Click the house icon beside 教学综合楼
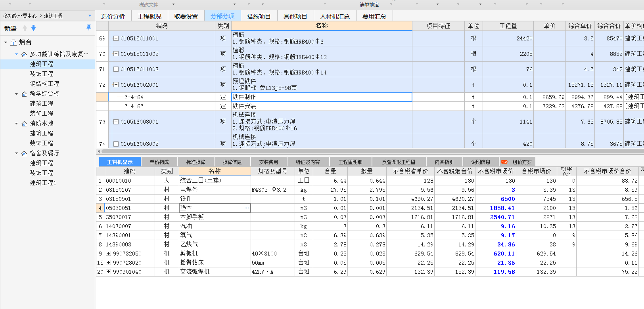Screen dimensions: 644x309 point(24,94)
